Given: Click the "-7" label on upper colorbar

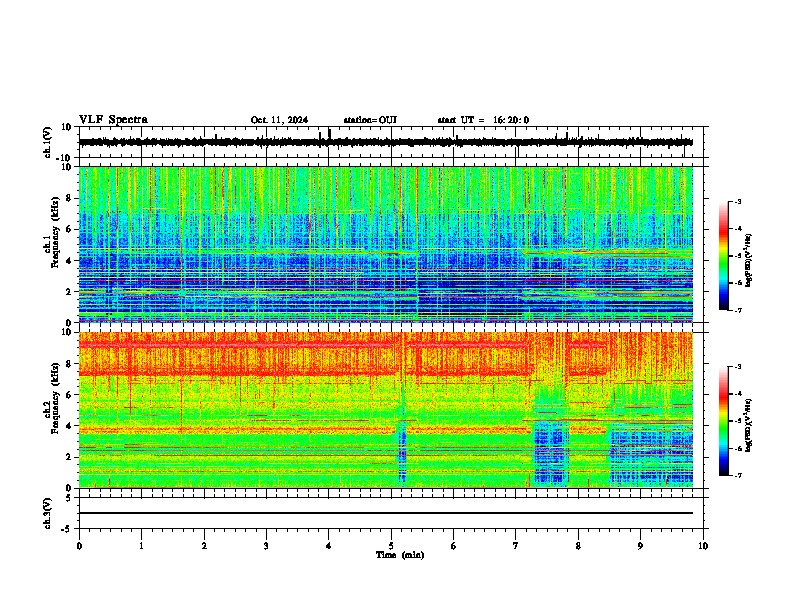Looking at the screenshot, I should tap(737, 310).
